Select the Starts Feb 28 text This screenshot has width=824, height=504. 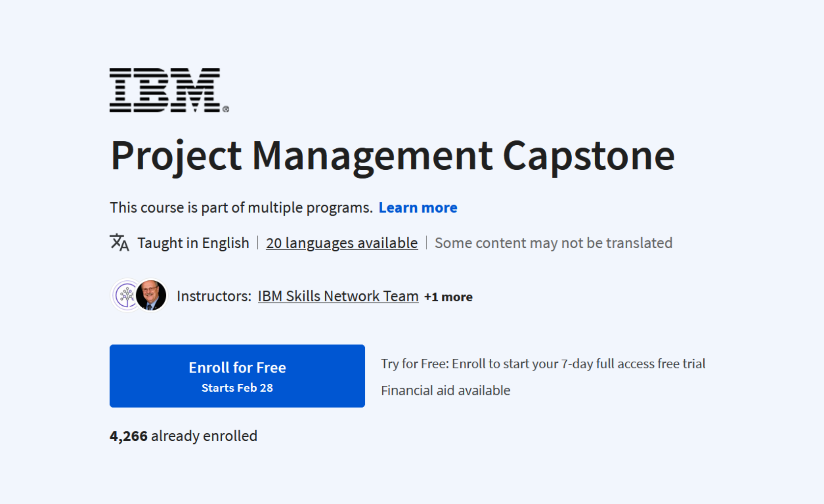[237, 387]
